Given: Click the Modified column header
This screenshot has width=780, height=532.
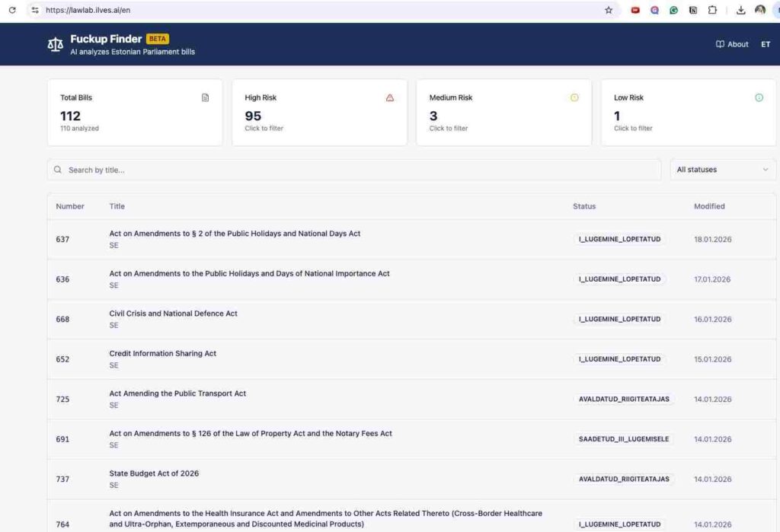Looking at the screenshot, I should pyautogui.click(x=709, y=206).
